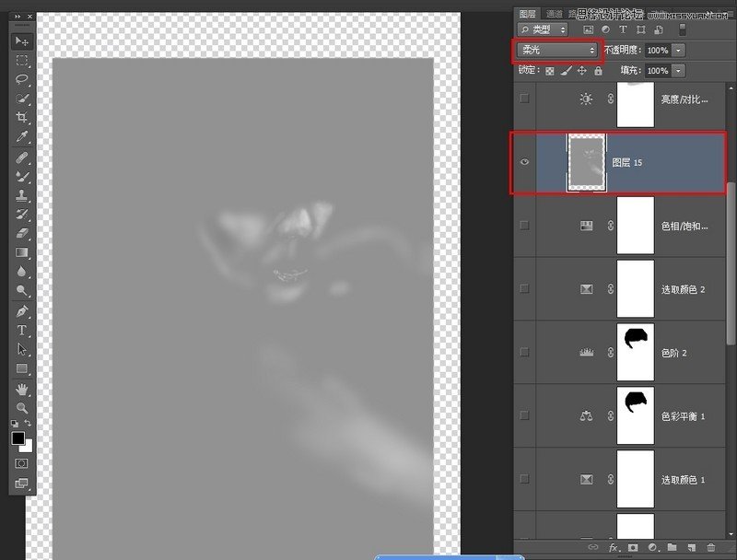Select the Crop tool
The image size is (737, 560).
click(21, 117)
